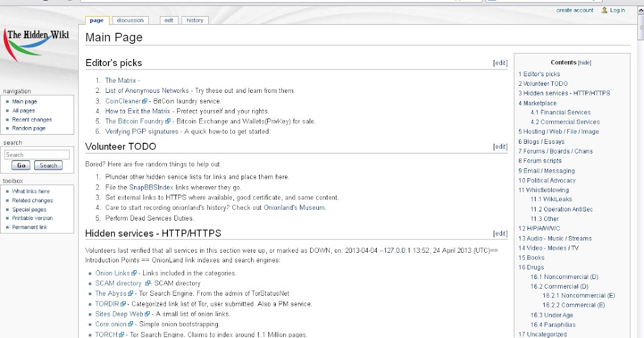Click the Search button
The height and width of the screenshot is (338, 644).
pos(48,165)
